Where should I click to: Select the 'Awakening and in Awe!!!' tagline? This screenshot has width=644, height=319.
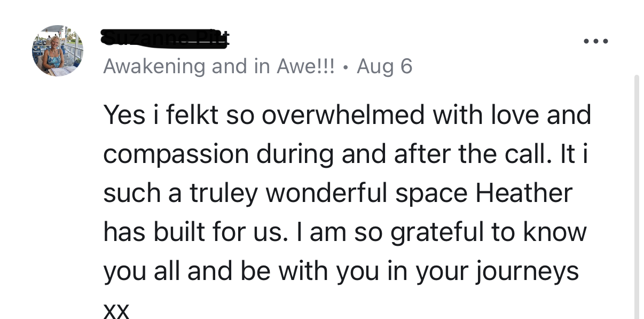click(219, 67)
